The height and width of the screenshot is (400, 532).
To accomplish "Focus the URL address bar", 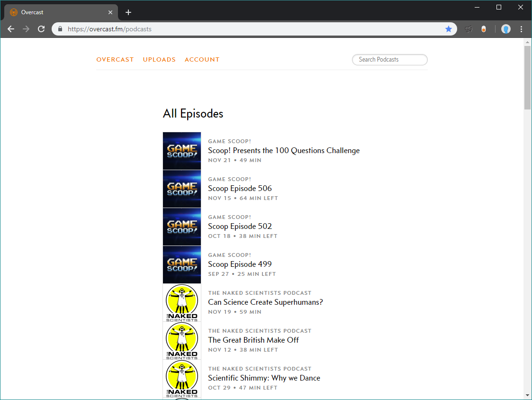I will [254, 29].
